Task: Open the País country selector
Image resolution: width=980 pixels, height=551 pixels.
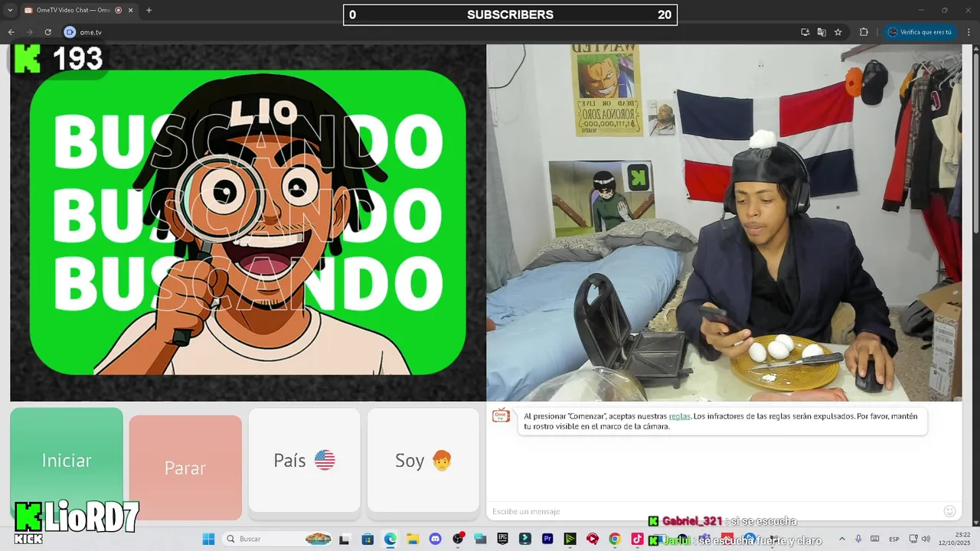Action: click(x=304, y=460)
